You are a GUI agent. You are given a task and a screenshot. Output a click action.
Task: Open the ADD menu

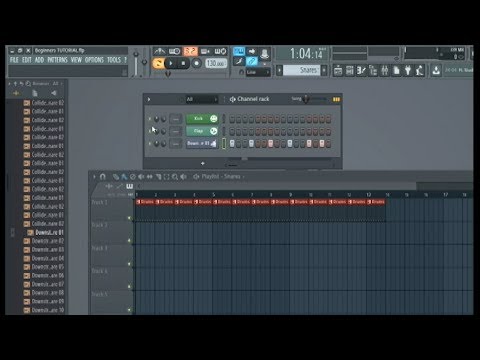39,60
